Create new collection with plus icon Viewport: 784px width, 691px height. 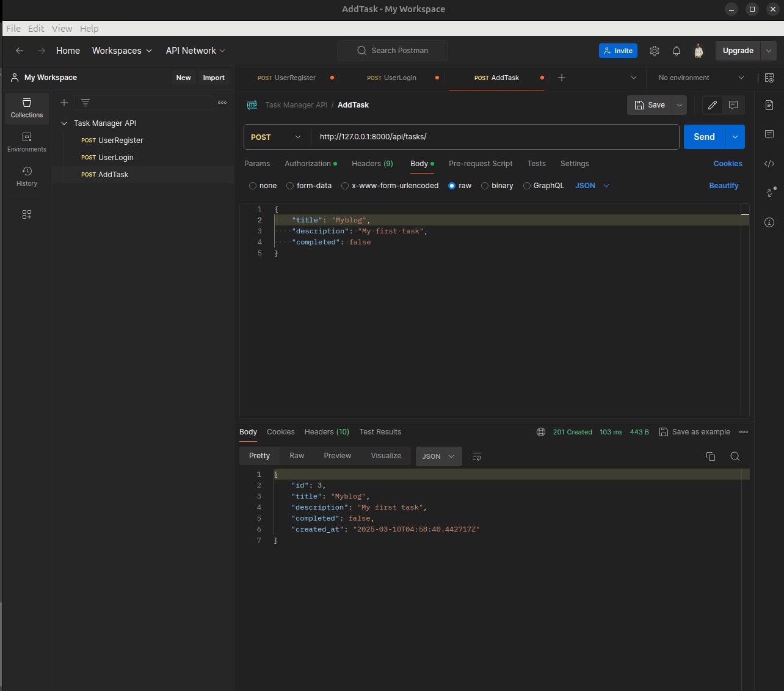pyautogui.click(x=64, y=103)
